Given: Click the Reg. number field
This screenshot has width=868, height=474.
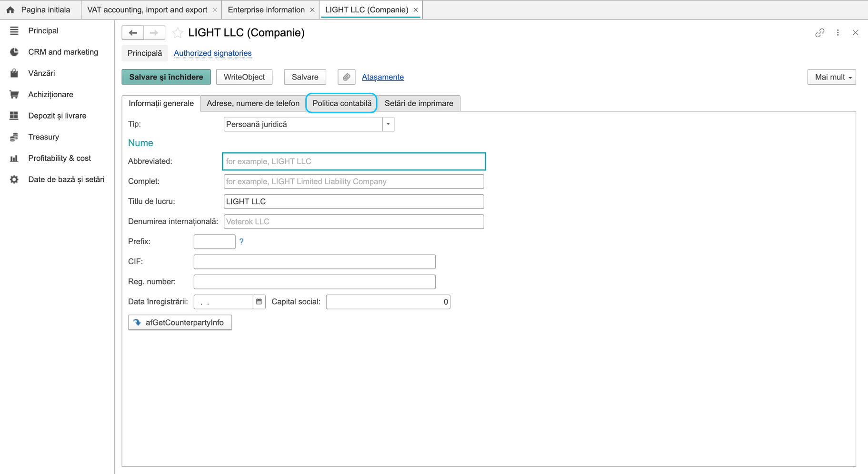Looking at the screenshot, I should coord(315,282).
